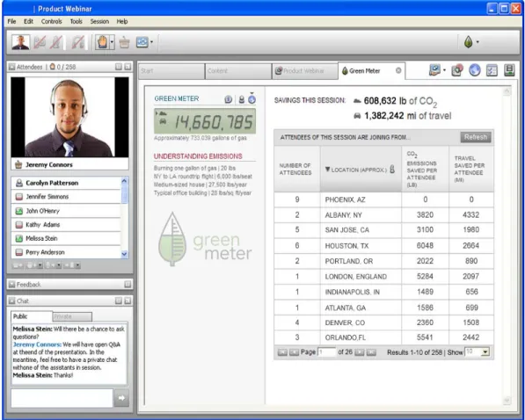Click the share screen hand icon
The width and height of the screenshot is (525, 420).
[x=434, y=70]
